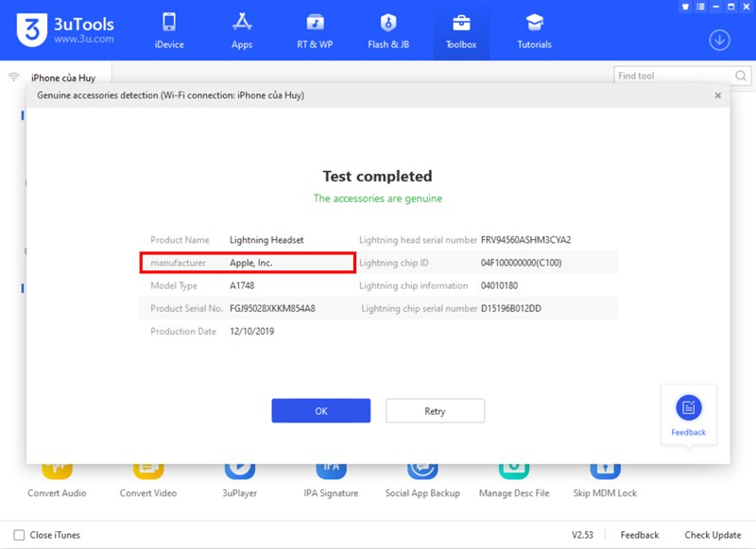Click the 3uTools logo
756x549 pixels.
point(65,29)
